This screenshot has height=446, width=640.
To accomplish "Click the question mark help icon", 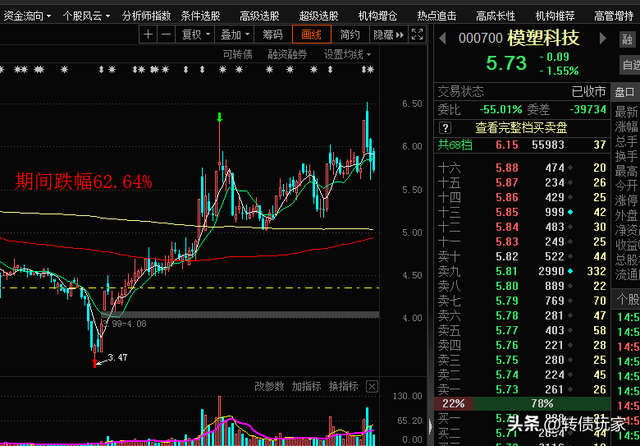I will (445, 128).
